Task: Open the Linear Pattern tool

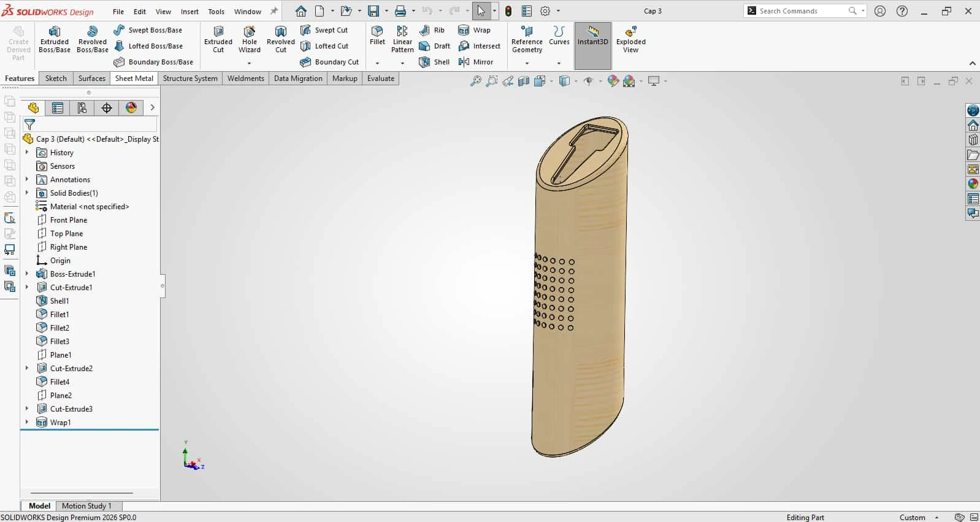Action: (x=402, y=40)
